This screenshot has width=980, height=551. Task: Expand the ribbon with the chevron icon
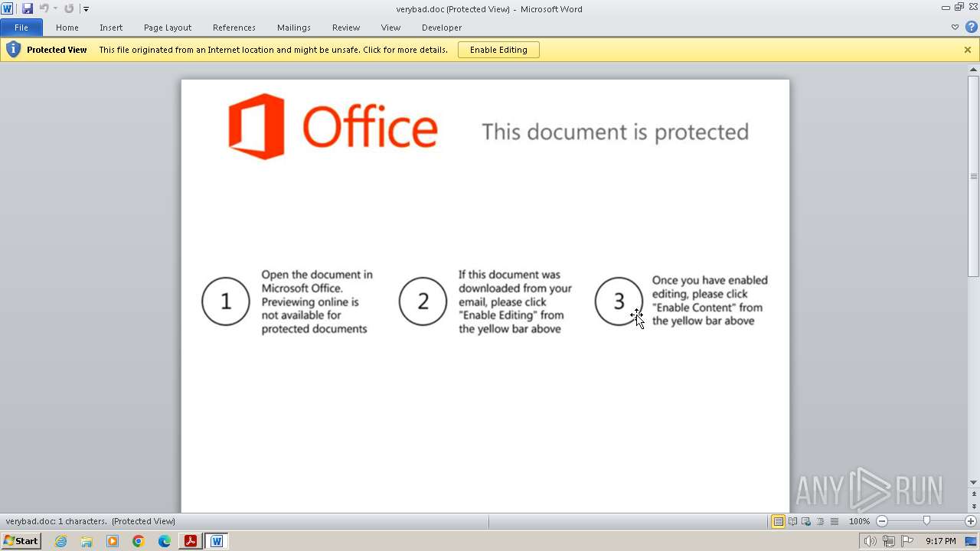tap(955, 28)
